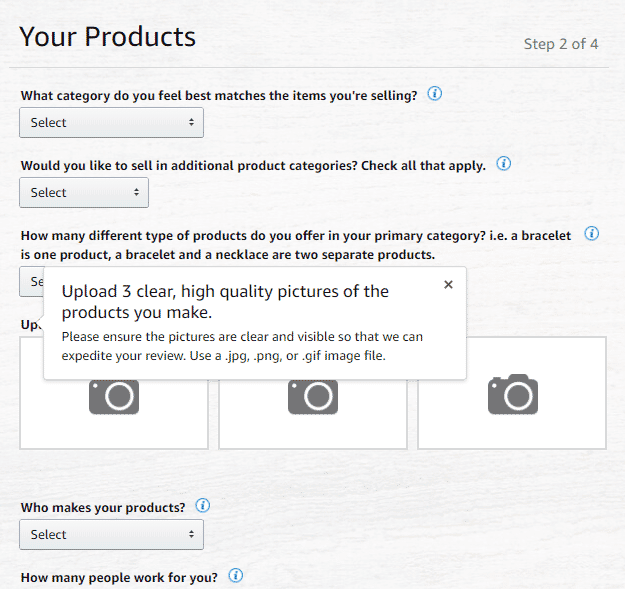Click info icon beside How many people work for you
625x589 pixels.
tap(236, 576)
